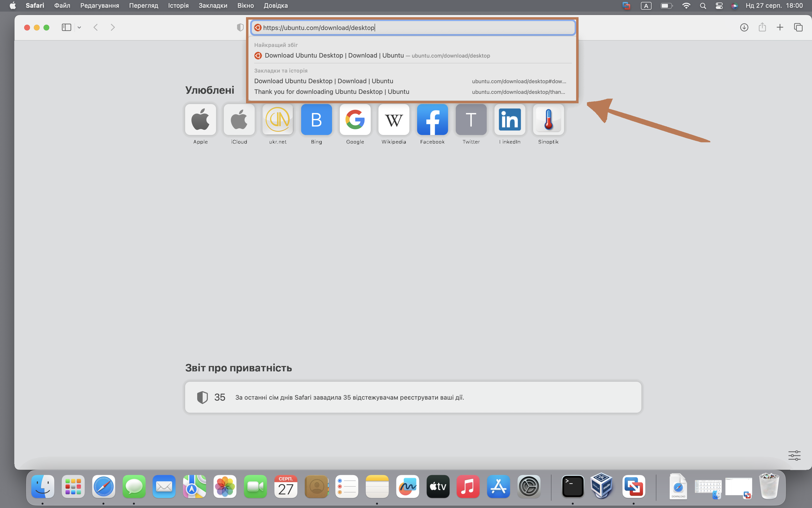Open Mail from the Dock
The width and height of the screenshot is (812, 508).
[164, 486]
